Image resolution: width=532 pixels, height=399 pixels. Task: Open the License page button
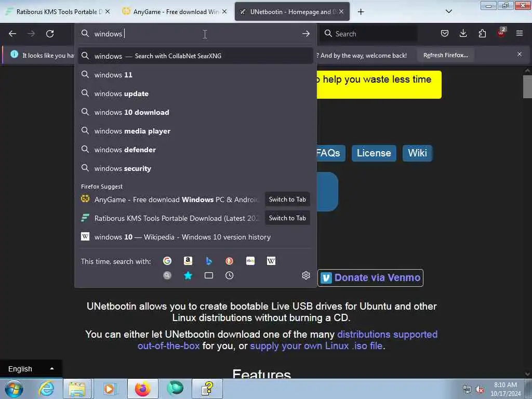pos(374,153)
